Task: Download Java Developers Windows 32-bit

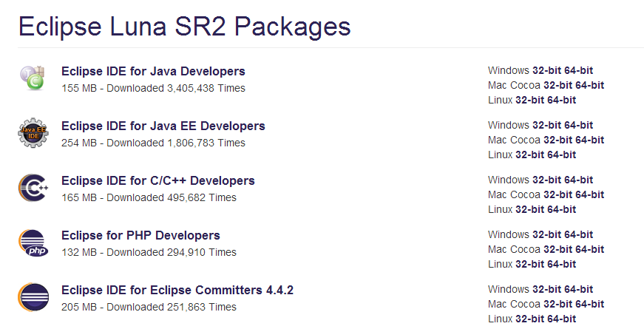Action: pos(546,70)
